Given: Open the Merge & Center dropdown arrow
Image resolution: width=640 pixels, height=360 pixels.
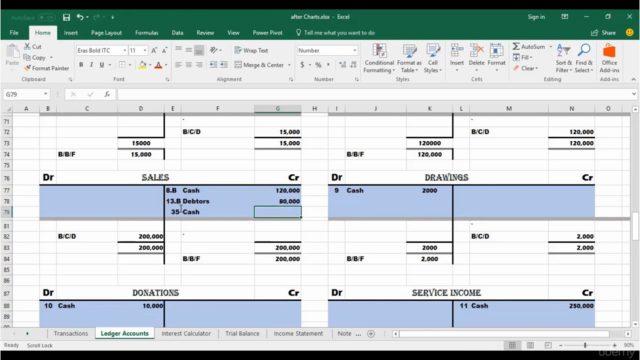Looking at the screenshot, I should [x=289, y=65].
